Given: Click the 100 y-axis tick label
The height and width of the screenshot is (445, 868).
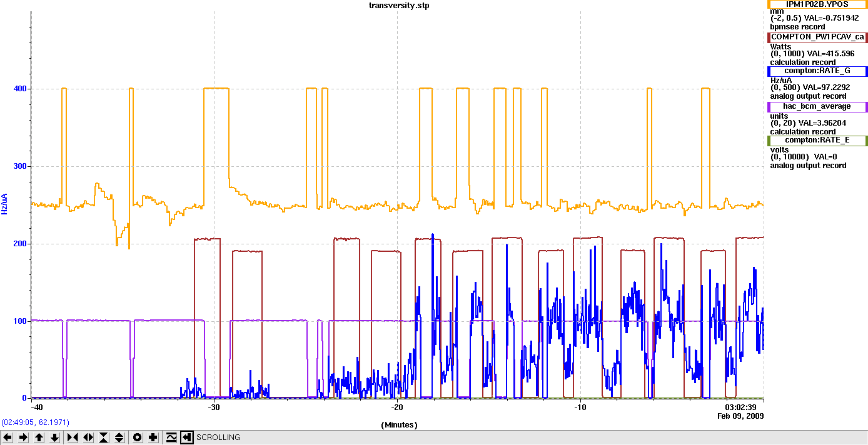Looking at the screenshot, I should [21, 321].
